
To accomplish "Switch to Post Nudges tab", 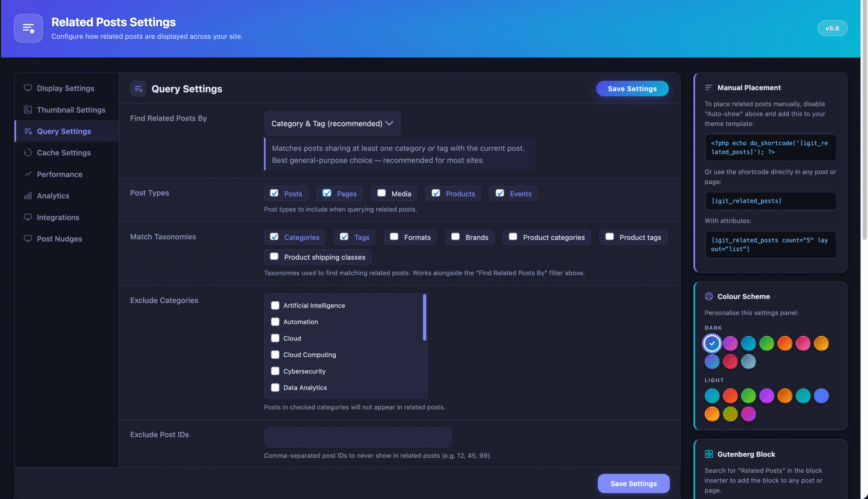I will point(67,238).
